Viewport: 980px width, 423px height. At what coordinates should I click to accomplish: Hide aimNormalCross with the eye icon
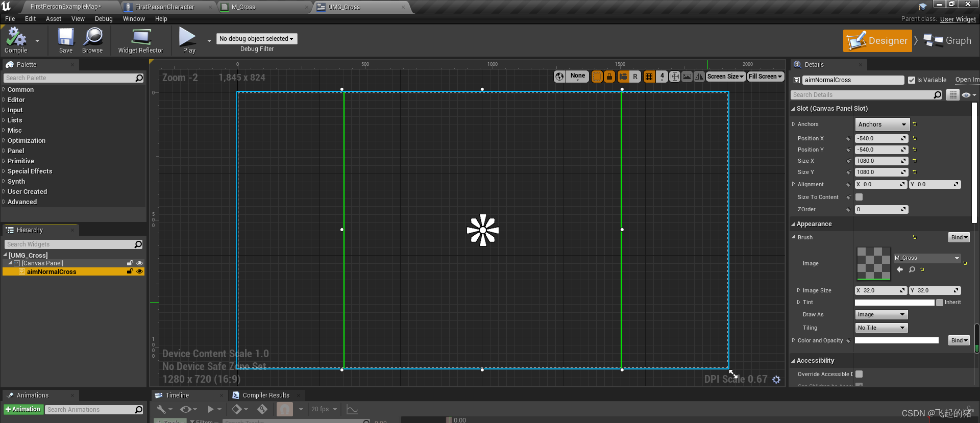[139, 271]
